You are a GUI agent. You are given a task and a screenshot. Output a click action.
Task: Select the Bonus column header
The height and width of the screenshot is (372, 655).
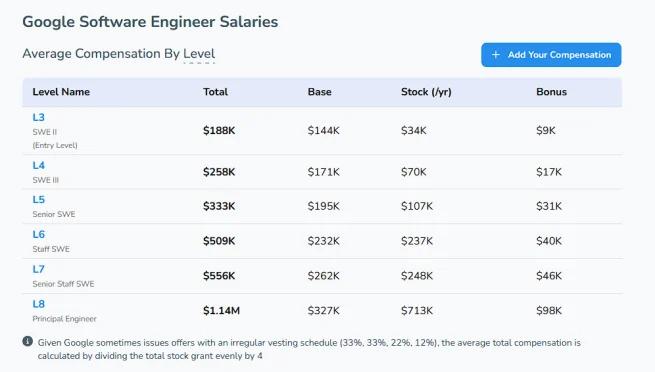[551, 92]
